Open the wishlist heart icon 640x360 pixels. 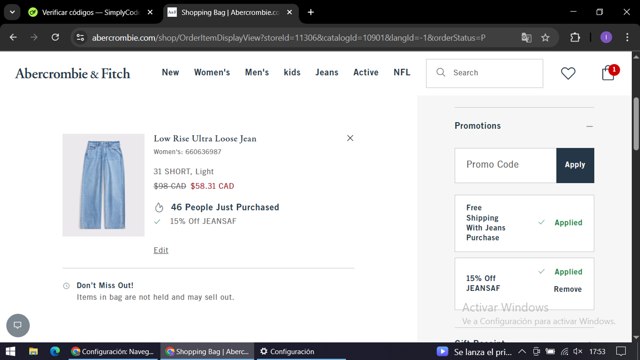tap(568, 73)
